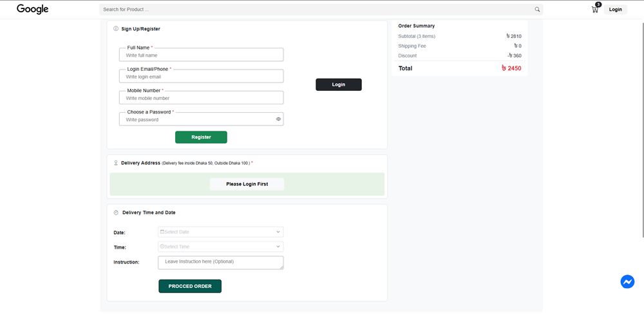Click the Order Summary heading
The height and width of the screenshot is (315, 644).
(x=417, y=26)
